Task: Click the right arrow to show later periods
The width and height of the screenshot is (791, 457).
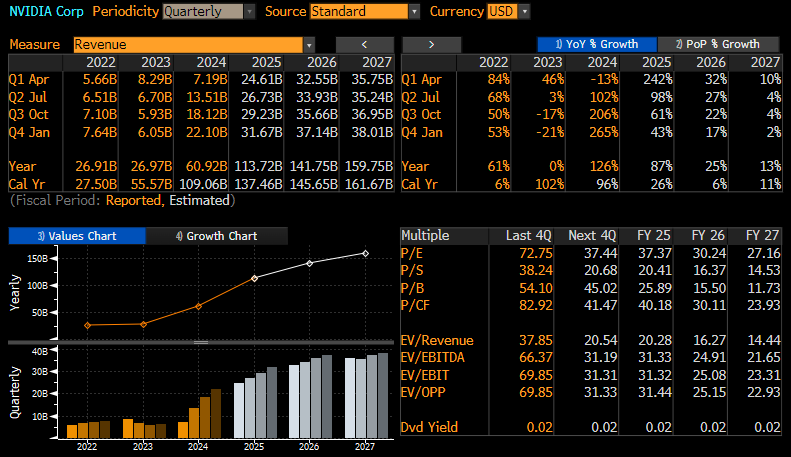Action: pyautogui.click(x=430, y=45)
